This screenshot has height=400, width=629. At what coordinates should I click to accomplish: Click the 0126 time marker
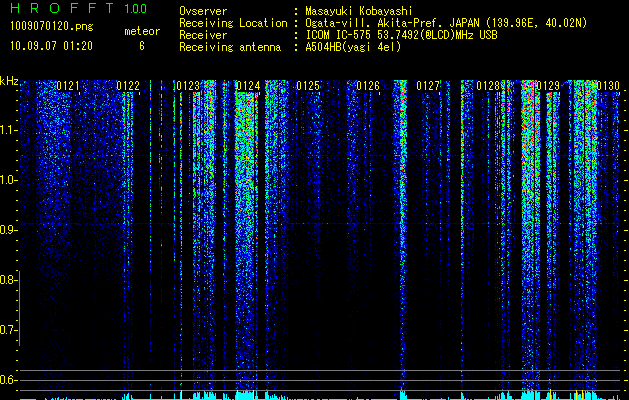[x=368, y=86]
